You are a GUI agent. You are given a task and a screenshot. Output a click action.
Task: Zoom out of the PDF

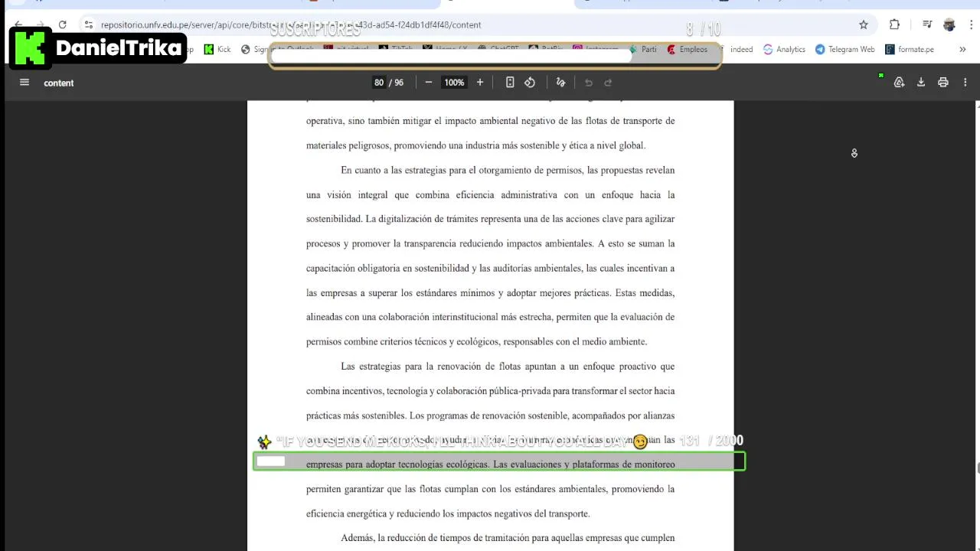point(428,83)
